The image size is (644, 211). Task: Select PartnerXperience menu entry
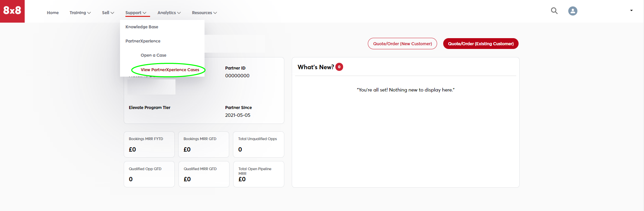(143, 41)
